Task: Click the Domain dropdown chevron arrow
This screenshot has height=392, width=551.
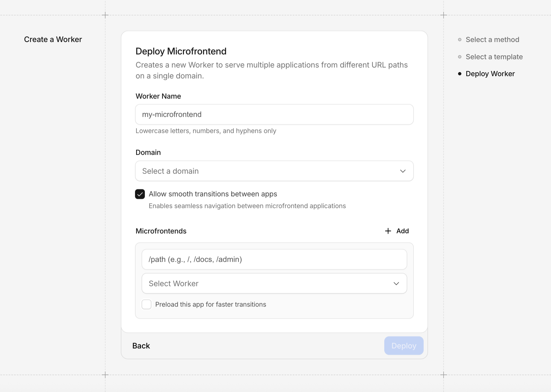Action: pyautogui.click(x=403, y=171)
